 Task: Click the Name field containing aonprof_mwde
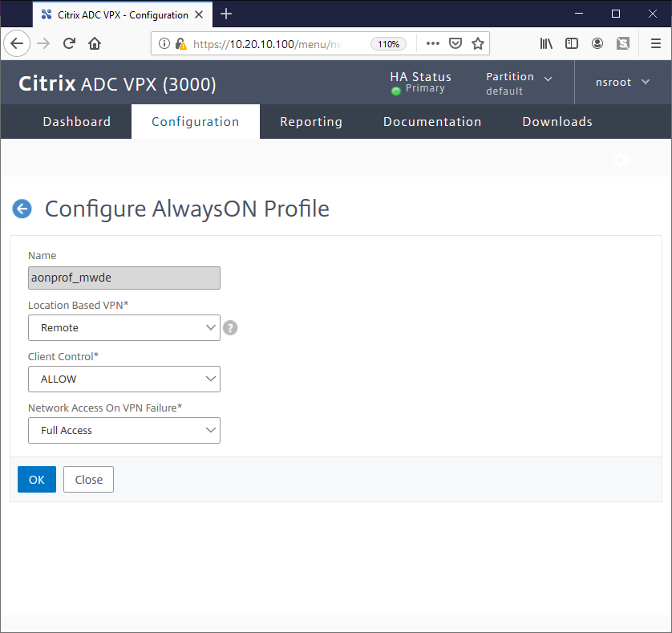point(124,278)
